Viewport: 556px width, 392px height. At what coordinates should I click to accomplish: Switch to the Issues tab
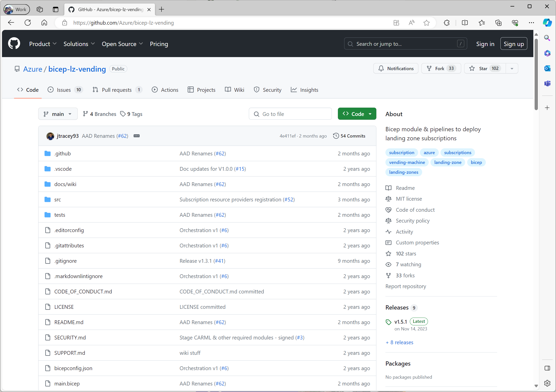pyautogui.click(x=65, y=90)
